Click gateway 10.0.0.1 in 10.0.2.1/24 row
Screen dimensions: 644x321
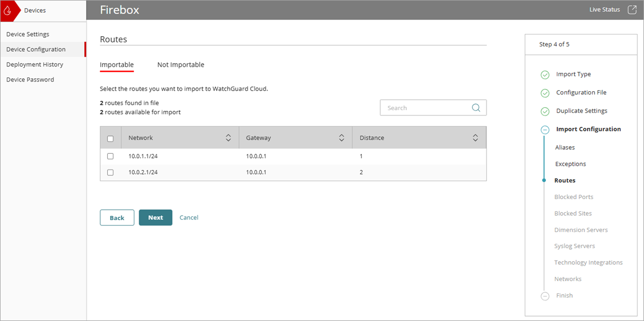tap(256, 173)
